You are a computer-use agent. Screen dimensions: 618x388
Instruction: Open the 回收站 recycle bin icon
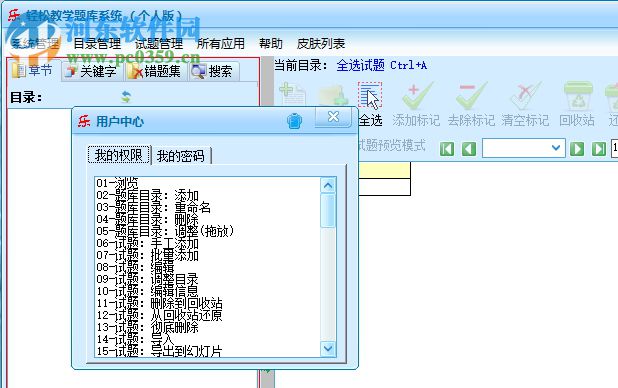(578, 95)
